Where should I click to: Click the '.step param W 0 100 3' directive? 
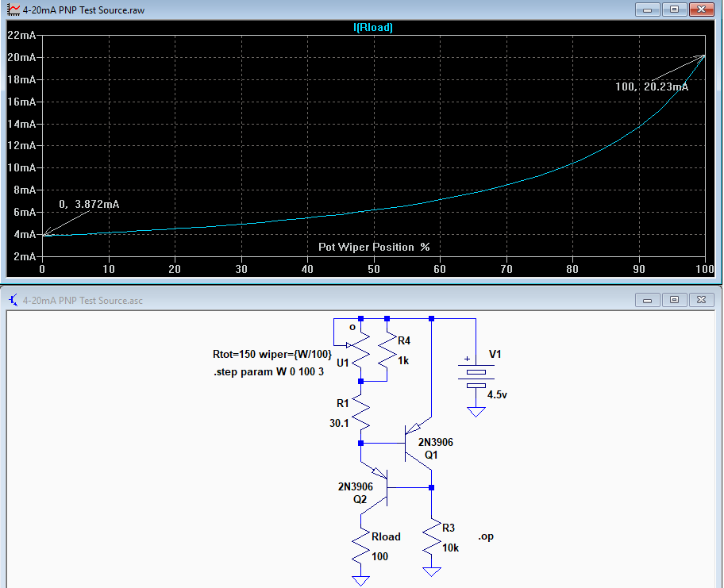tap(269, 371)
